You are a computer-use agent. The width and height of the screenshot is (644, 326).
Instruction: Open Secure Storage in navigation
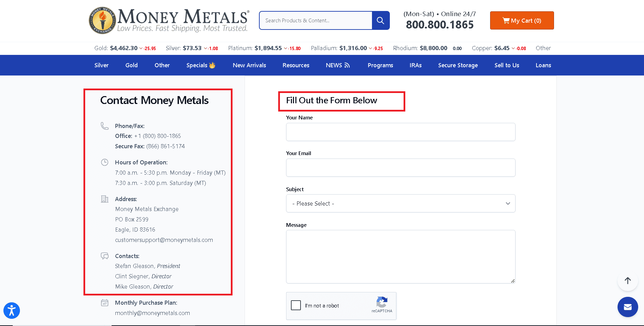click(x=458, y=65)
